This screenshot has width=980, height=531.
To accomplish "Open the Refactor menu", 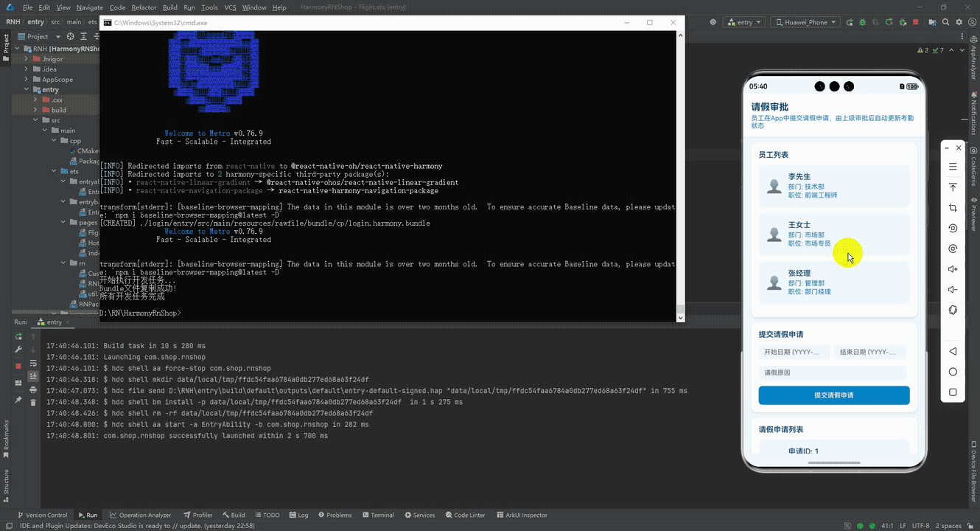I will click(x=144, y=7).
